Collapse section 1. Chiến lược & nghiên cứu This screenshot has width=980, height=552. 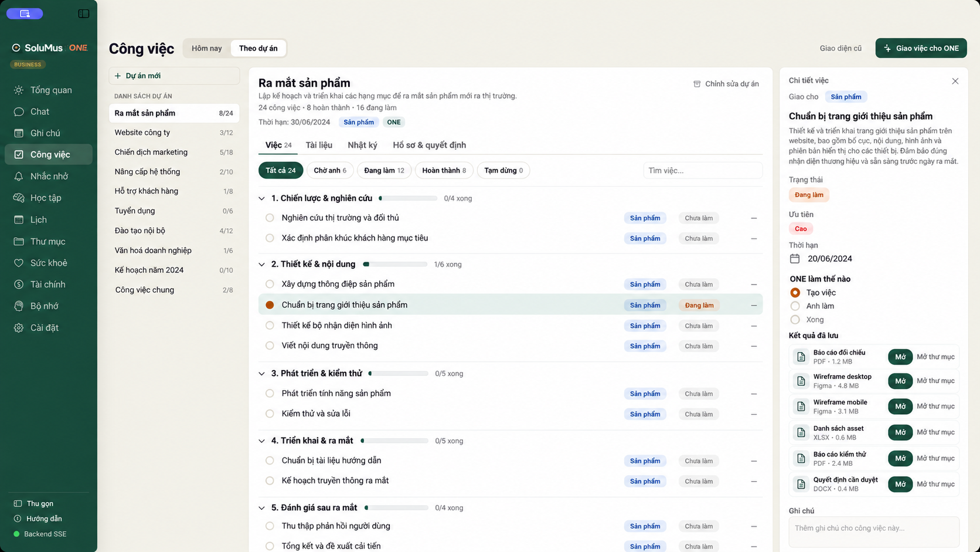pyautogui.click(x=262, y=198)
